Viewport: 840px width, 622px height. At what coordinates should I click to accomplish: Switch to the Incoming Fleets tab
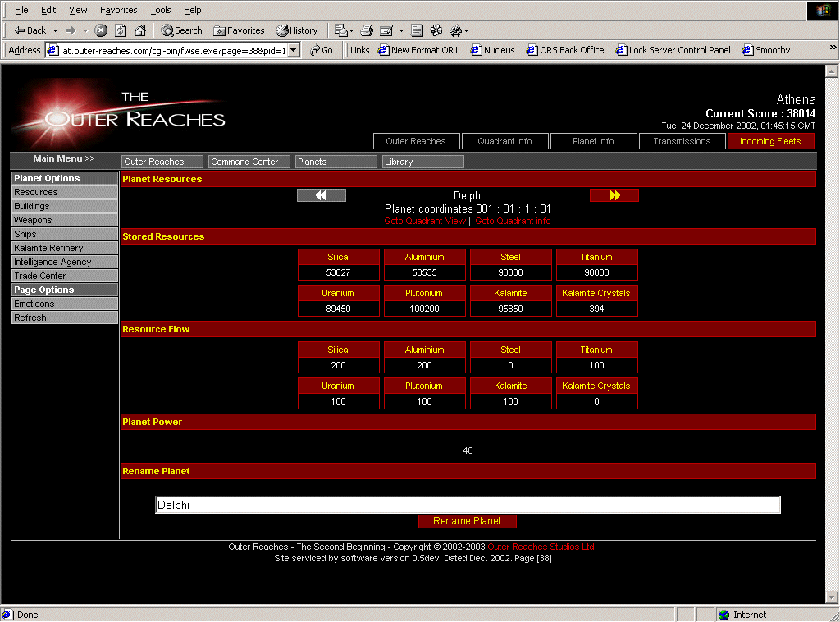pyautogui.click(x=770, y=141)
